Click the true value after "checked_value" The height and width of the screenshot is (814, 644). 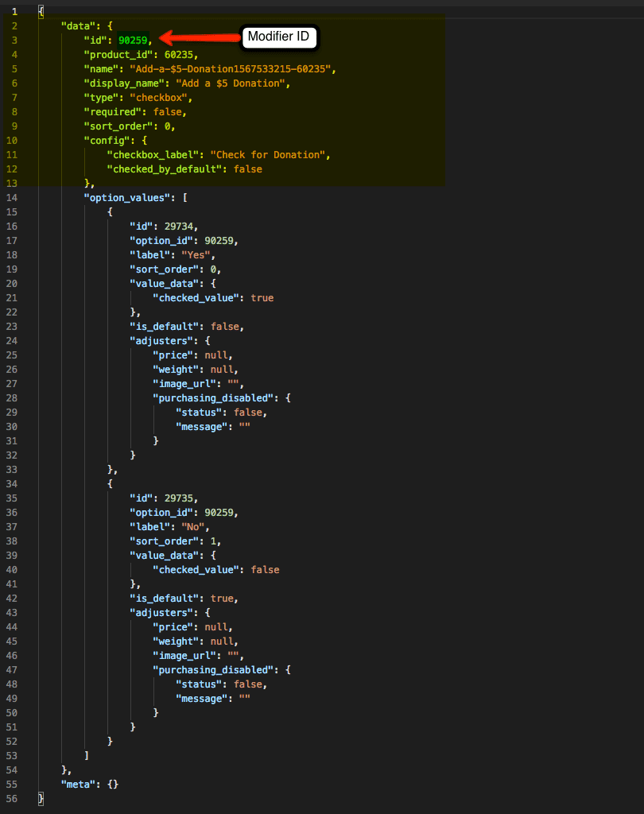(x=262, y=298)
